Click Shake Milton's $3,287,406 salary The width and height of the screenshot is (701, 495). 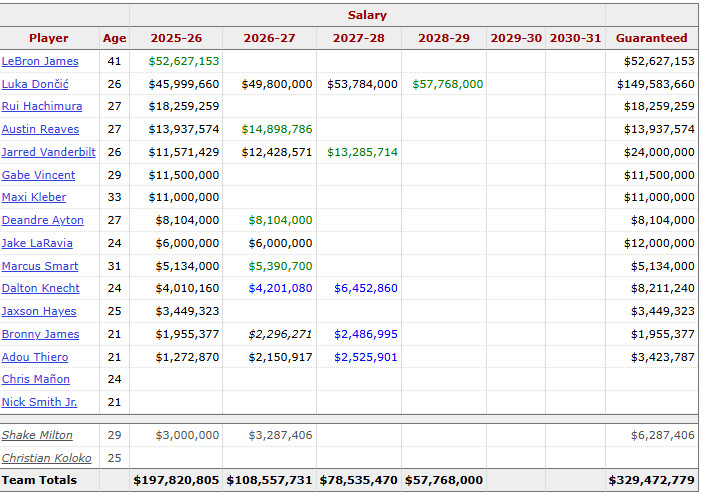coord(280,435)
